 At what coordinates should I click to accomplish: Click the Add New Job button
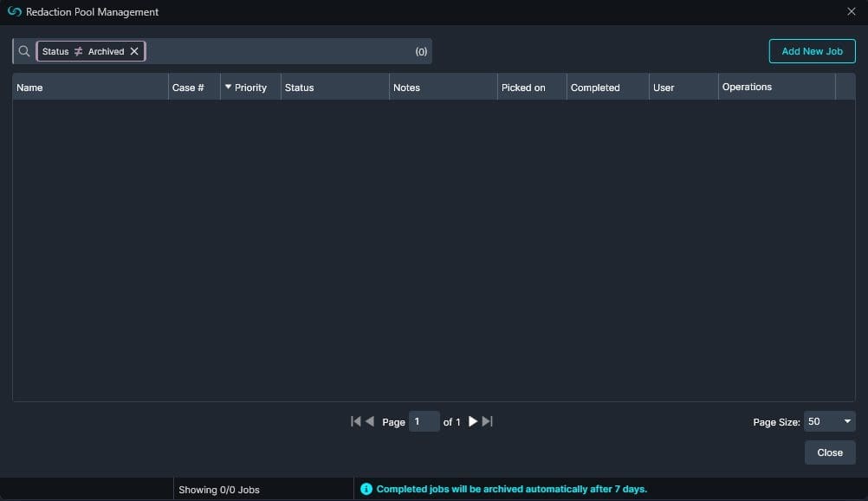click(812, 51)
